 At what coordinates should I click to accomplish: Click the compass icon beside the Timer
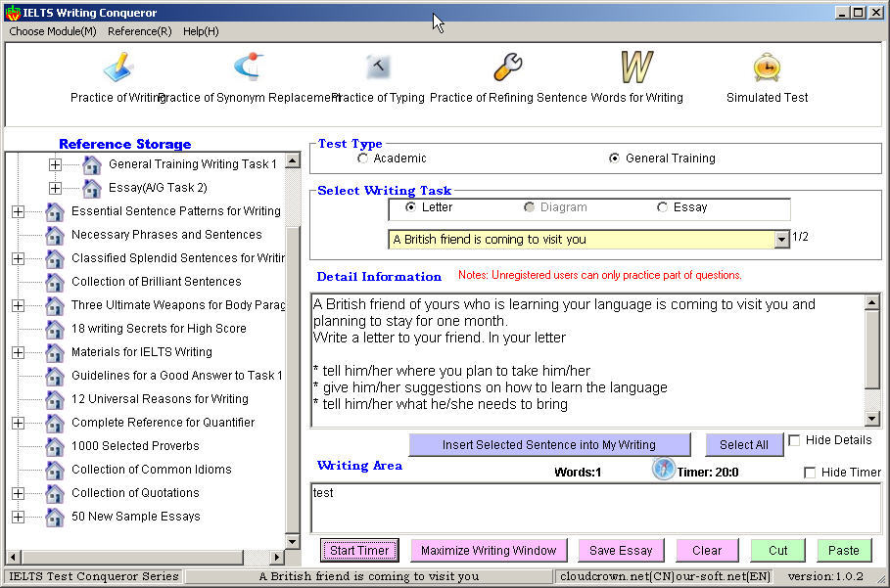[663, 469]
